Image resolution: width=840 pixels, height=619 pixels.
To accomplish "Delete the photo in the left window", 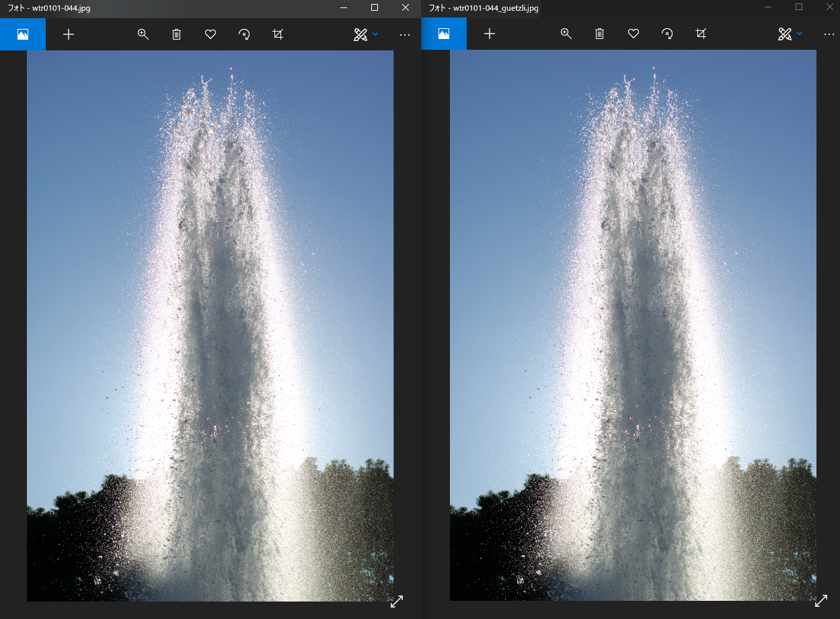I will pos(177,34).
